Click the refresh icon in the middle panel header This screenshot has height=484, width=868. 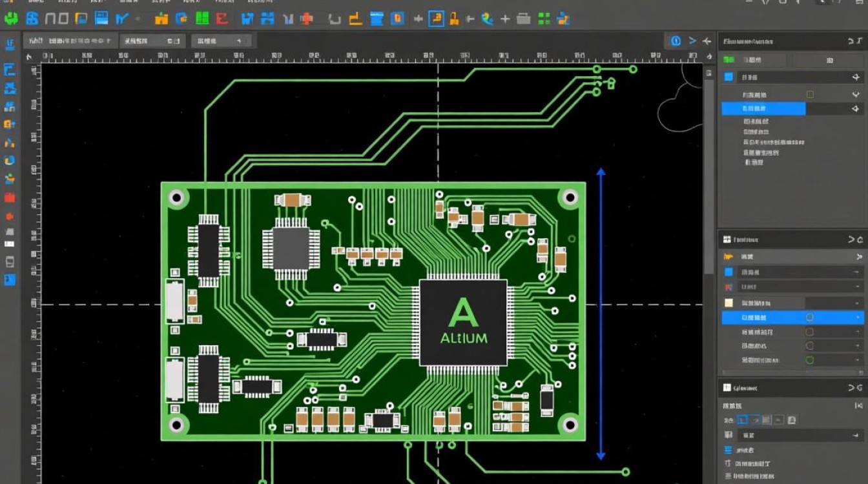tap(860, 239)
